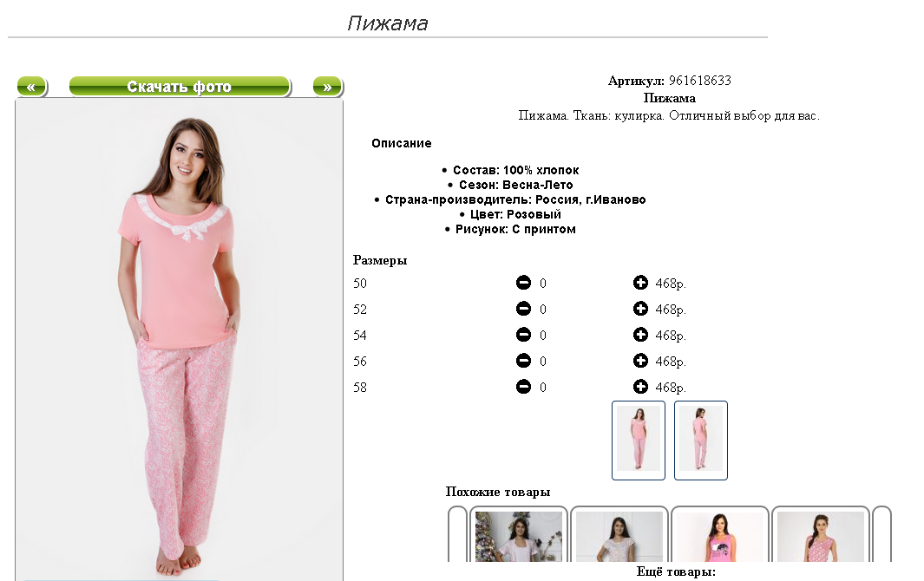Viewport: 924px width, 581px height.
Task: Select back-view pajama thumbnail
Action: 701,441
